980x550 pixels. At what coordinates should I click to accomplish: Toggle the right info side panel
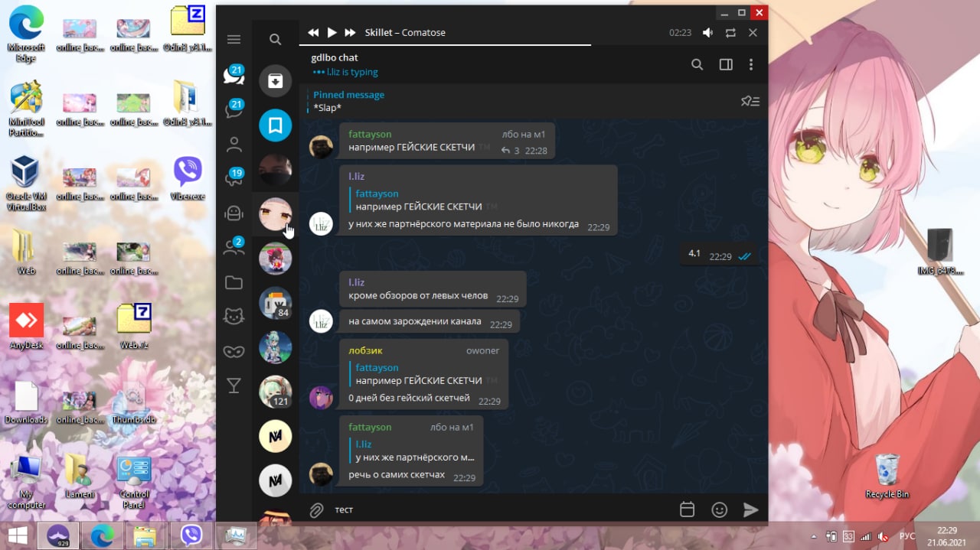[726, 65]
